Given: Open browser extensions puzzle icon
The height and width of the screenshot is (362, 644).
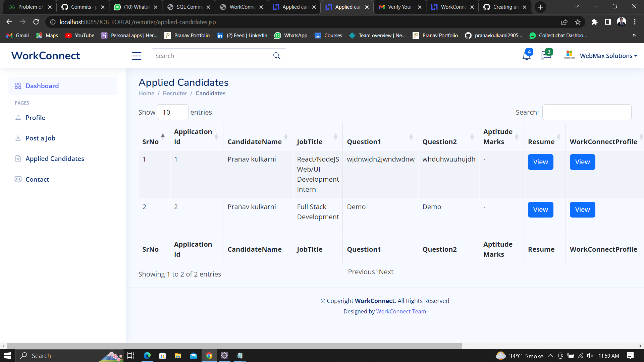Looking at the screenshot, I should (x=594, y=22).
